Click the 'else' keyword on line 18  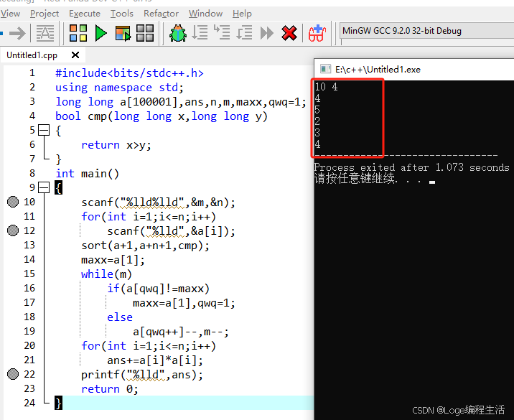[x=120, y=317]
